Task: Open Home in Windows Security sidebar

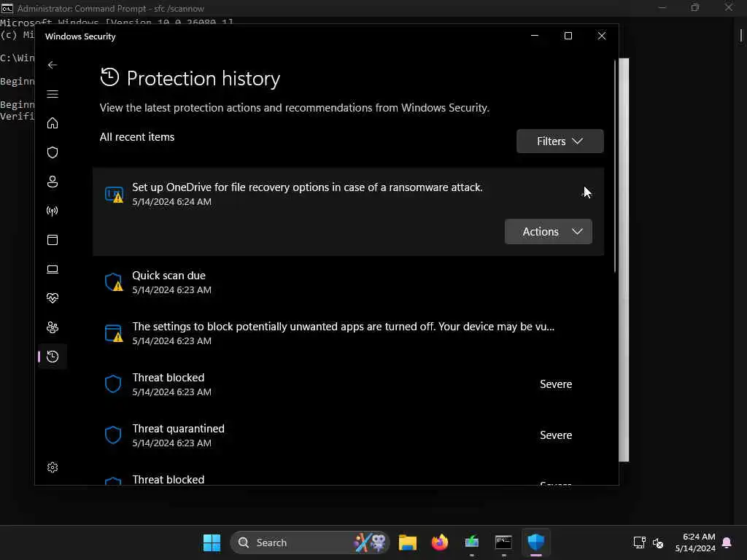Action: pos(53,123)
